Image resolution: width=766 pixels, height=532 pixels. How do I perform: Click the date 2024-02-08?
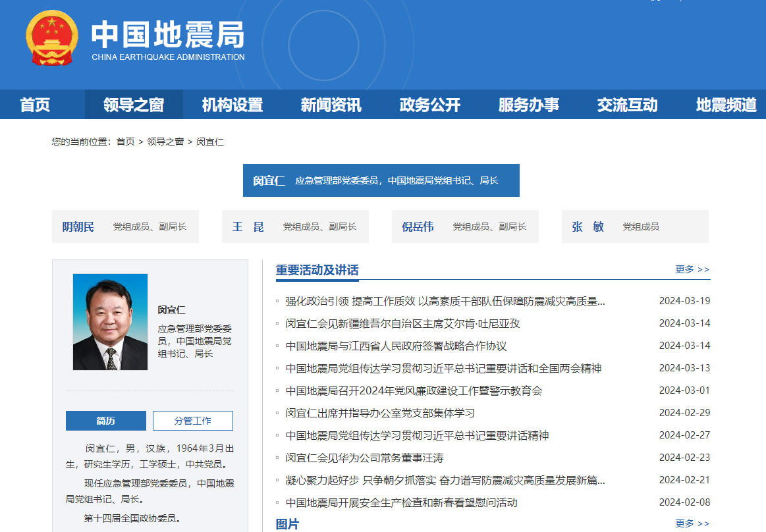pos(684,502)
